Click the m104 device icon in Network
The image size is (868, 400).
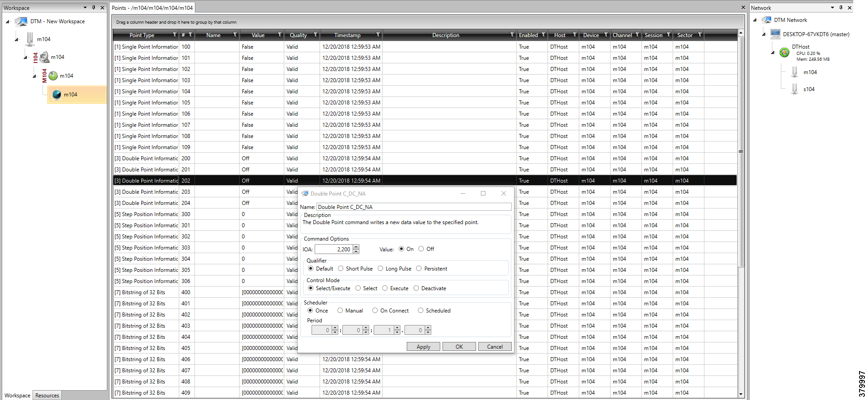[795, 72]
